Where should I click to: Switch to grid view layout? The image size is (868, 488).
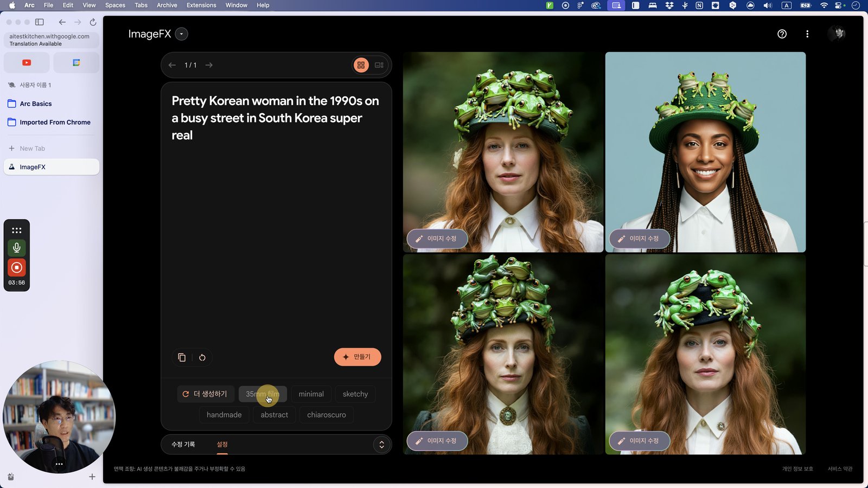[361, 65]
